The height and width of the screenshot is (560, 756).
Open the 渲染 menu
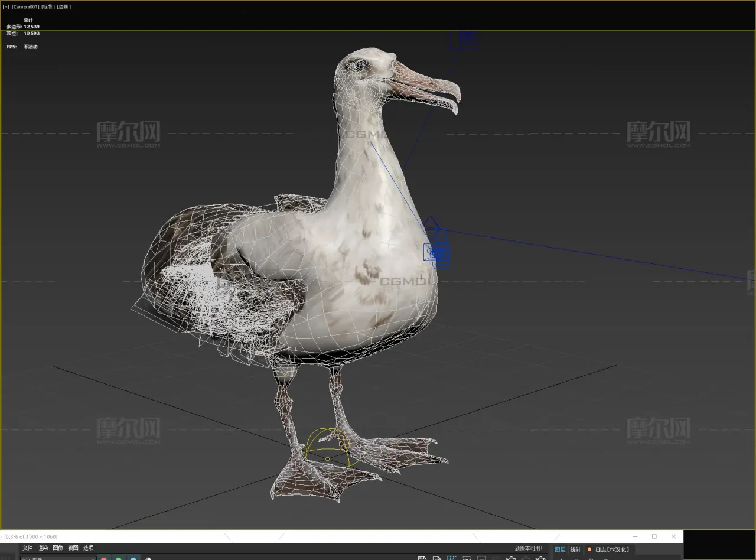[x=43, y=548]
